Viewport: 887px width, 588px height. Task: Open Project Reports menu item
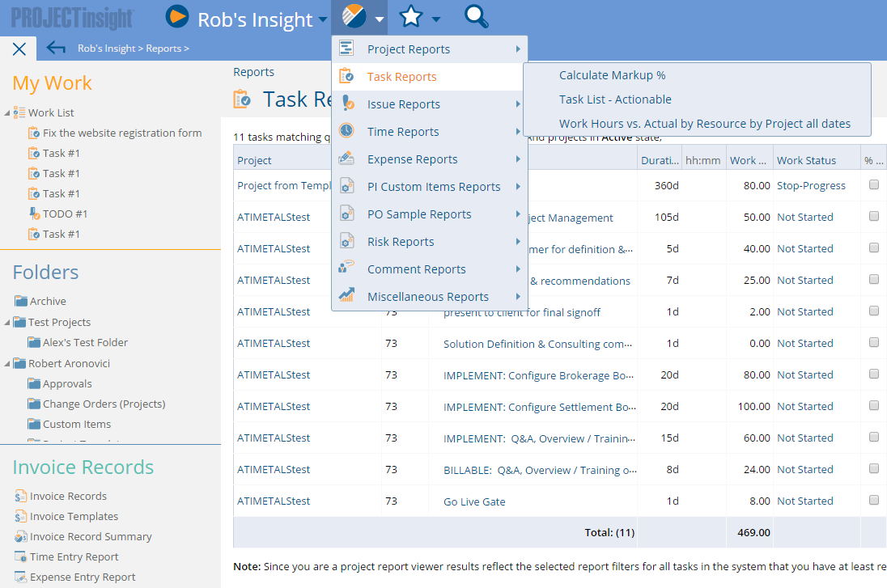pyautogui.click(x=430, y=49)
